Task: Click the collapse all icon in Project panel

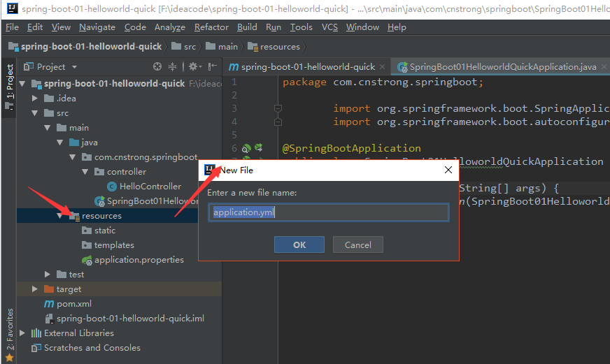Action: pos(172,67)
